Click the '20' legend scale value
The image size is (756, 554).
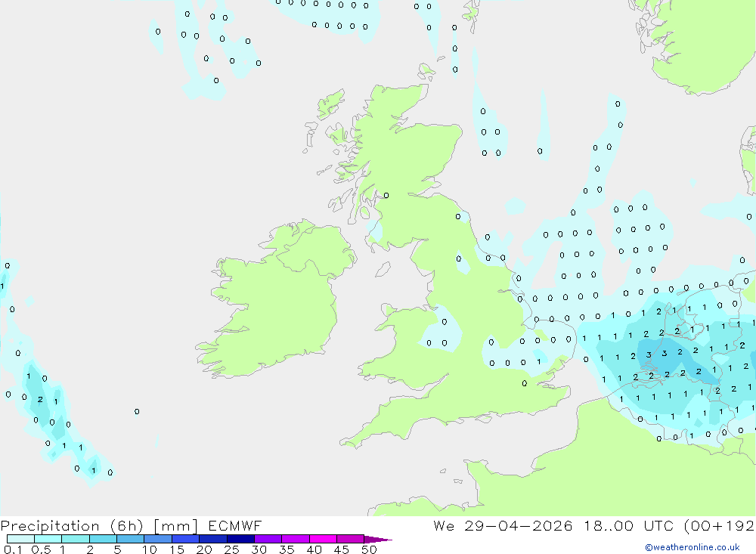click(x=204, y=549)
